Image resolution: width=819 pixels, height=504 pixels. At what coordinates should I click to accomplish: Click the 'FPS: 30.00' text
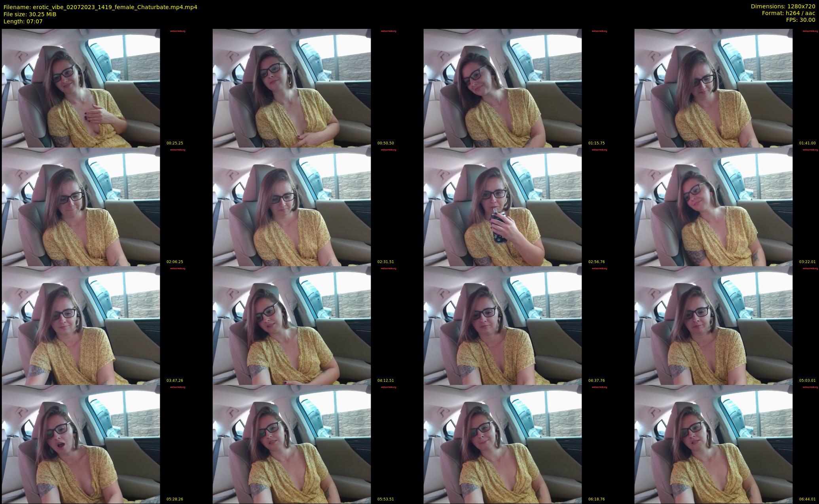click(800, 20)
